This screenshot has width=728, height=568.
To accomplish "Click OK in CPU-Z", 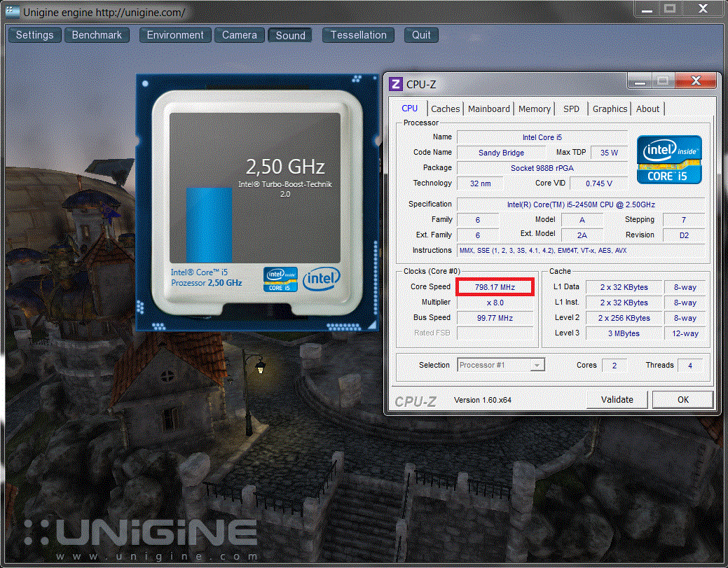I will [x=683, y=399].
